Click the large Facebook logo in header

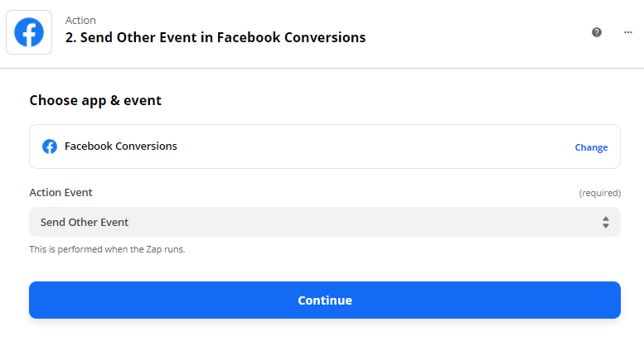29,32
